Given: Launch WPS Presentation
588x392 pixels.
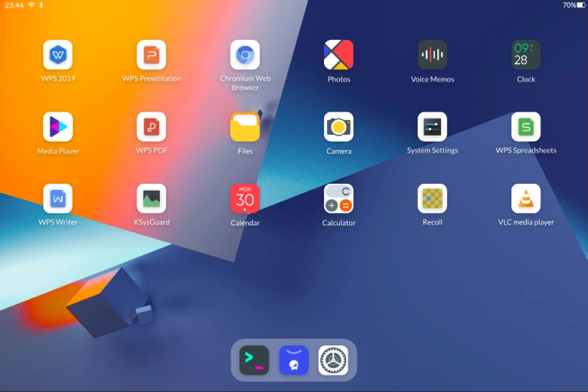Looking at the screenshot, I should [x=152, y=55].
